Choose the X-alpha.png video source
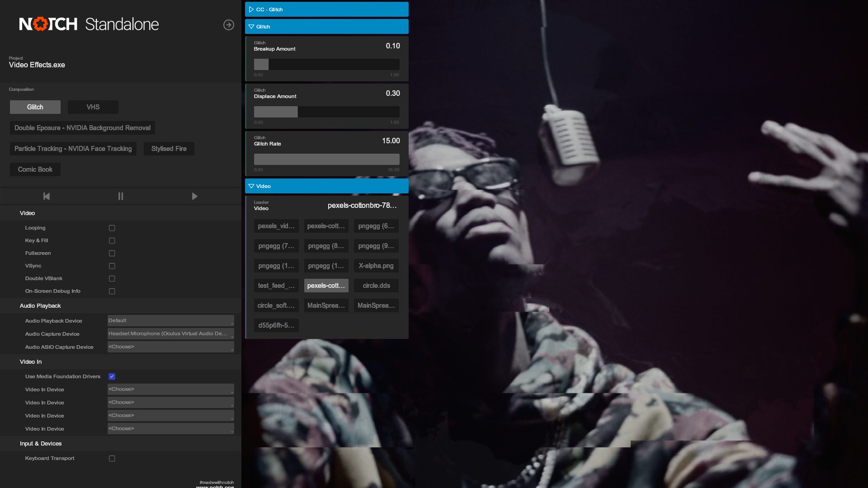Screen dimensions: 868x488 376,266
